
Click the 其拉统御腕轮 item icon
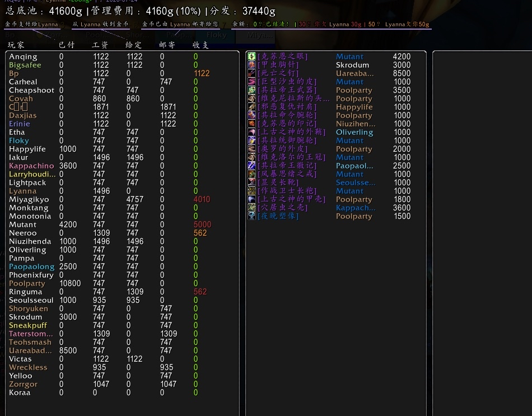click(x=251, y=141)
